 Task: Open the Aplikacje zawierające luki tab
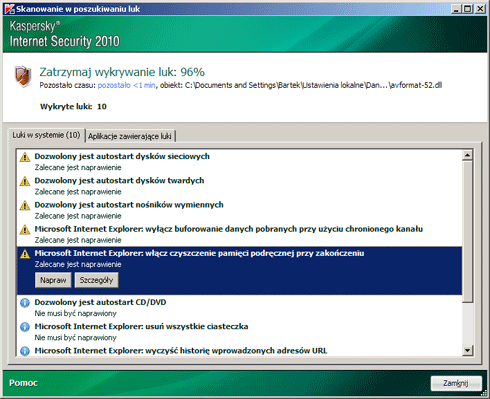point(130,136)
